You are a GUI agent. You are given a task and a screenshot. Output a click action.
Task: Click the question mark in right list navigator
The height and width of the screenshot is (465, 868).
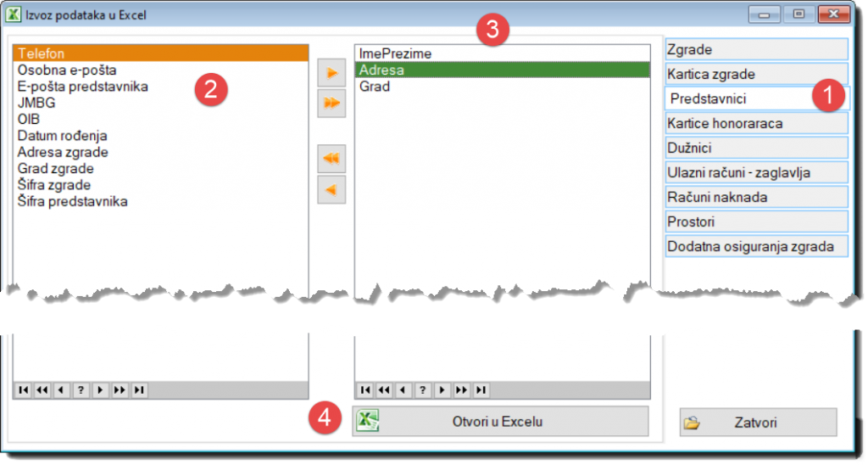click(423, 390)
